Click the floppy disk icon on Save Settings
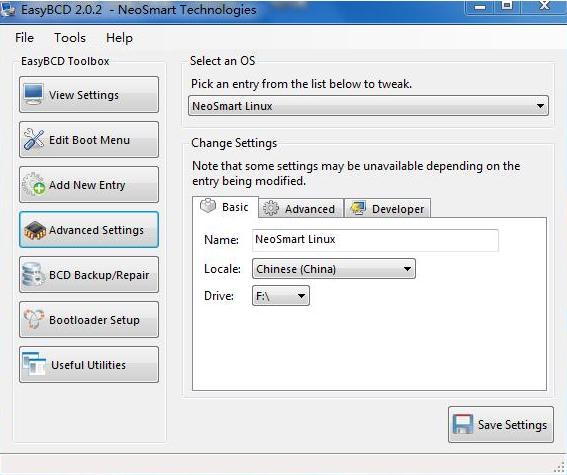Viewport: 567px width, 475px height. 462,424
